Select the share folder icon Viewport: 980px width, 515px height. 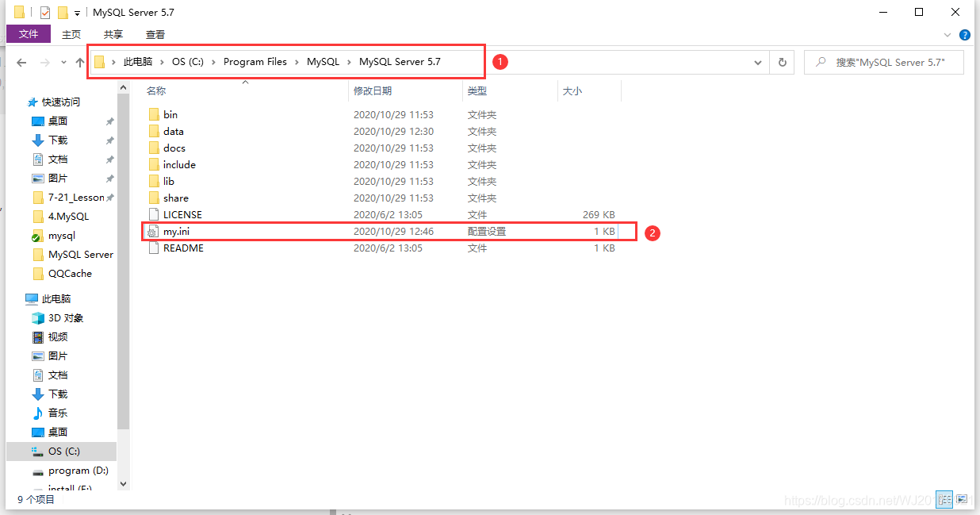pyautogui.click(x=154, y=198)
